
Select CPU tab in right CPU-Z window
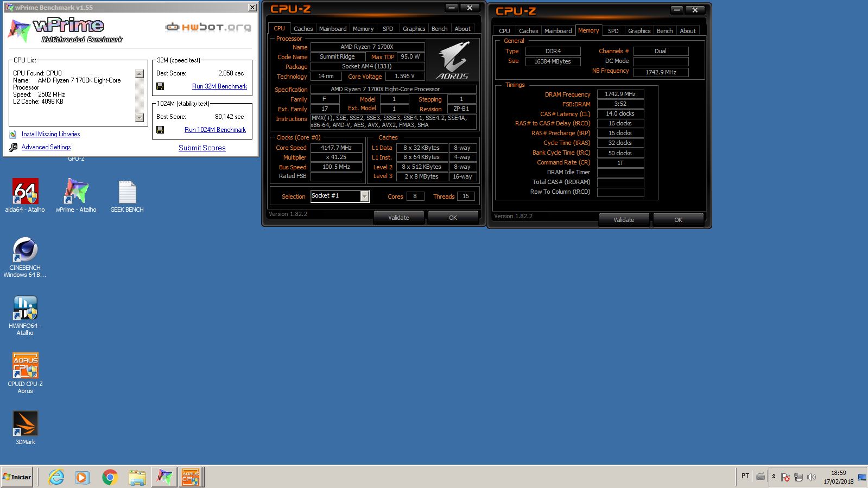click(504, 31)
